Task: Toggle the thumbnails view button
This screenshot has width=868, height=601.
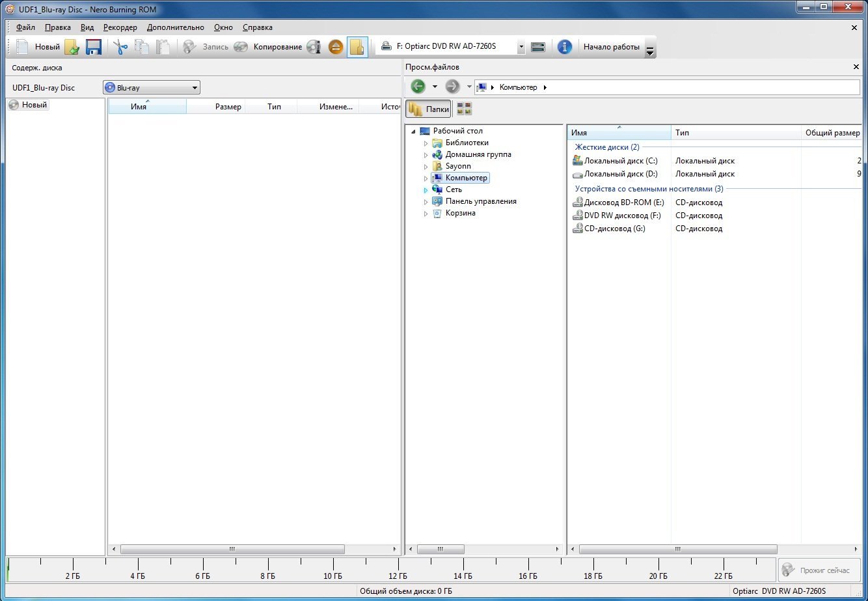Action: coord(464,109)
